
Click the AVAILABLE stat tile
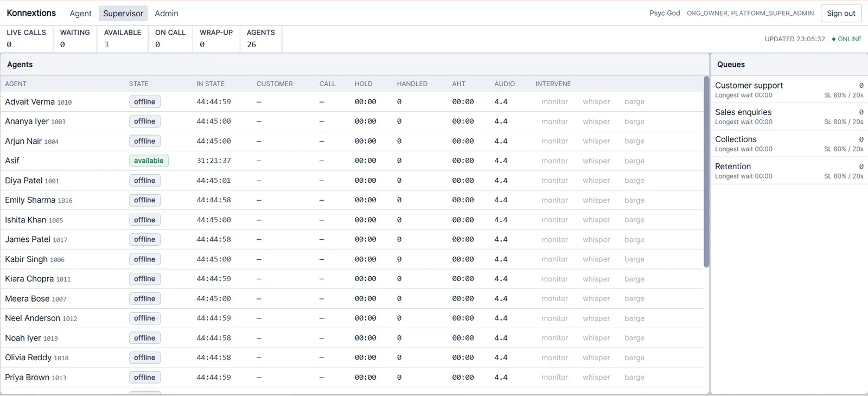(x=123, y=39)
